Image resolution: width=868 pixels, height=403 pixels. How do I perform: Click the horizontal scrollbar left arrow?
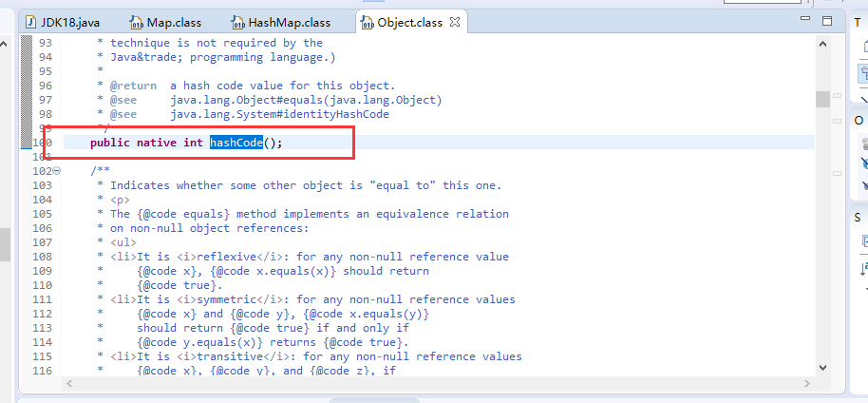[69, 383]
